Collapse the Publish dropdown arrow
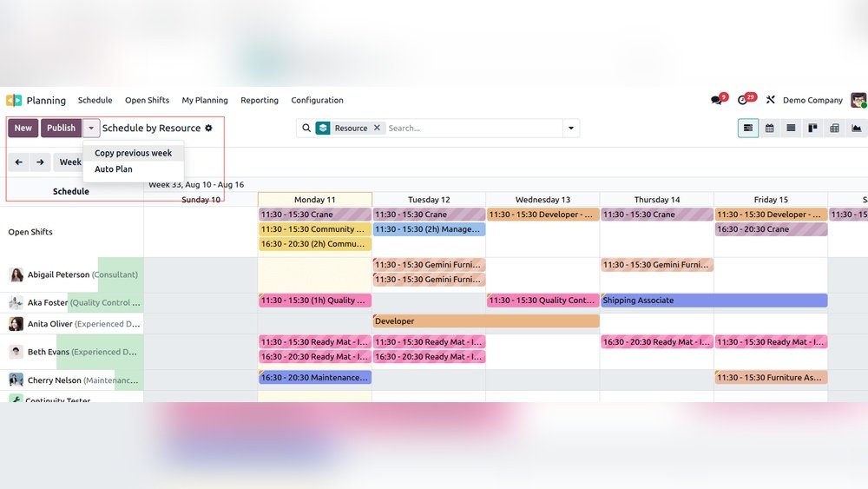The width and height of the screenshot is (868, 489). coord(91,129)
